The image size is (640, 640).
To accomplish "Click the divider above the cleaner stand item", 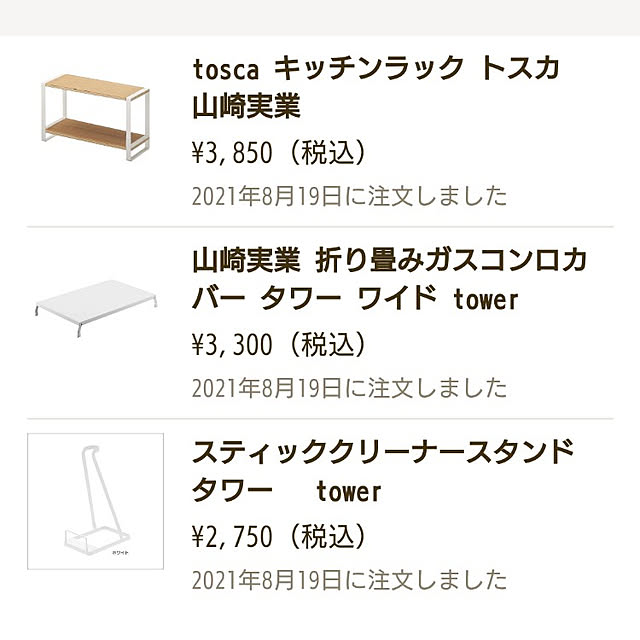I will click(x=320, y=418).
